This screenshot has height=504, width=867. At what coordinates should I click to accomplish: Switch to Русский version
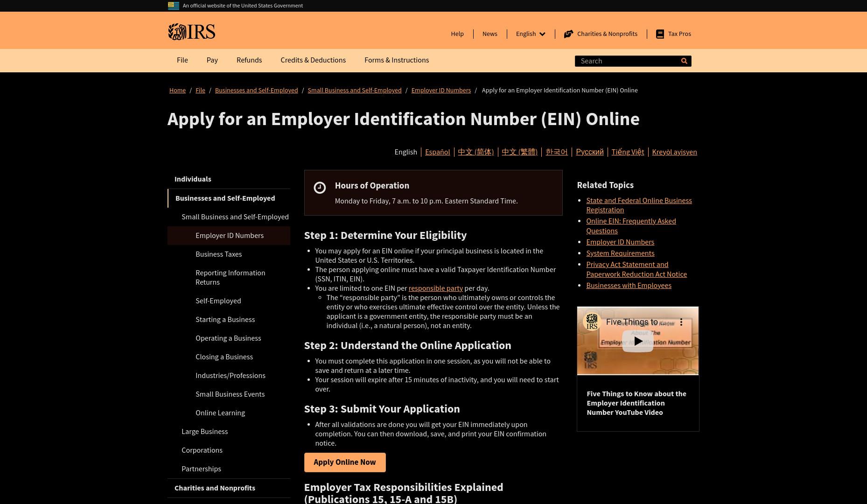point(590,152)
